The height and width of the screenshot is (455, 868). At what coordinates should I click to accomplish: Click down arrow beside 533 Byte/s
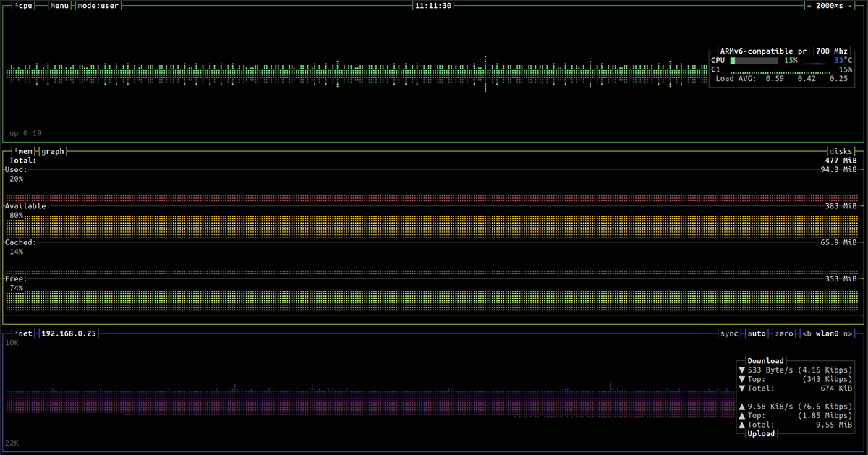(741, 370)
